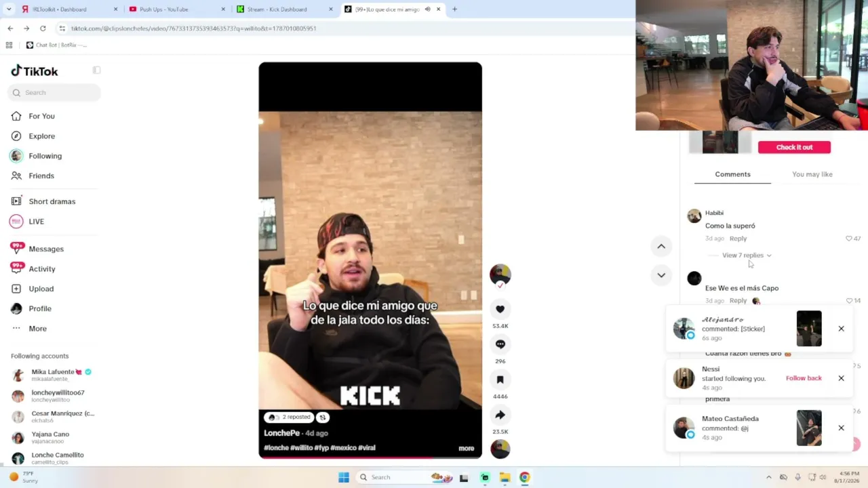Dismiss the Alejandro sticker notification
868x488 pixels.
click(x=841, y=329)
